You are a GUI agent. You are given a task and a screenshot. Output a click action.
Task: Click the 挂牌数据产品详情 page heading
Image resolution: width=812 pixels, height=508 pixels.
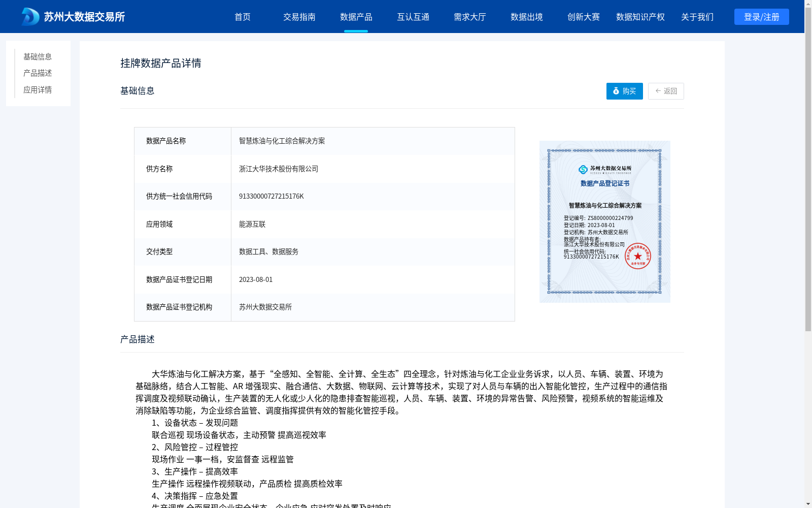click(x=161, y=63)
